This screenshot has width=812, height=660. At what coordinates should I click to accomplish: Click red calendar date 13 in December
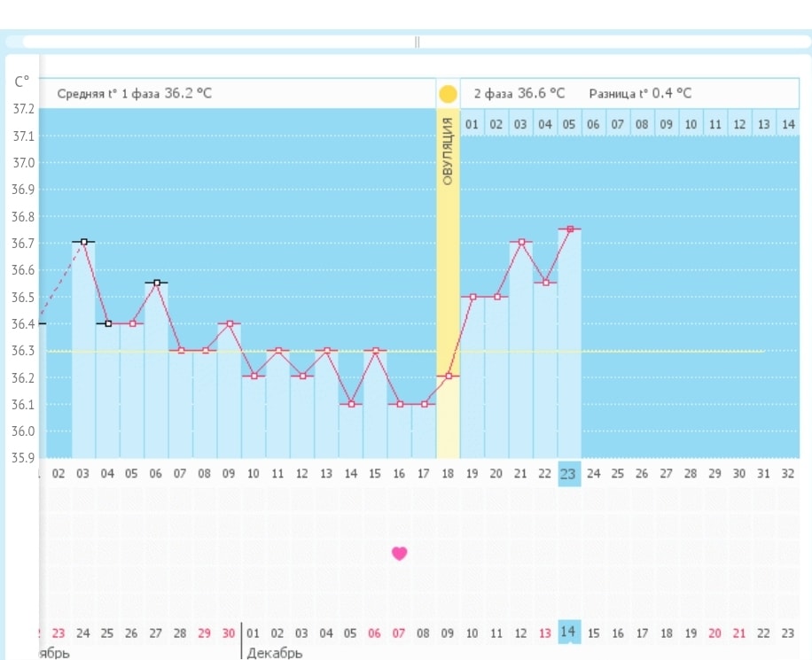[x=545, y=633]
